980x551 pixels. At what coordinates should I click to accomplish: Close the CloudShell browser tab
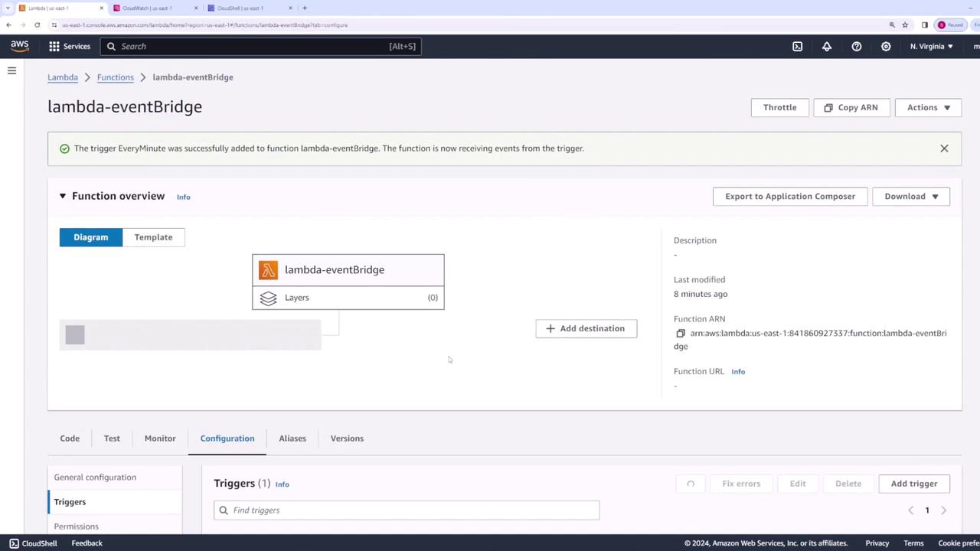click(291, 8)
